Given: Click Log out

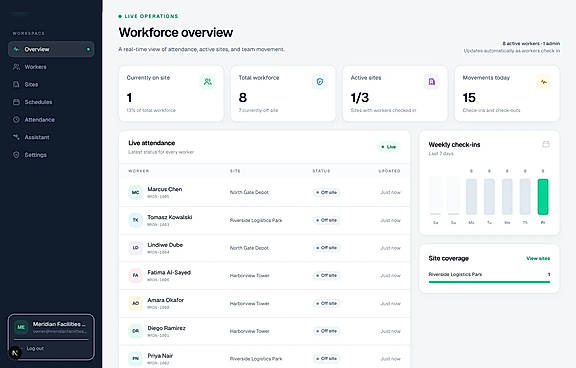Looking at the screenshot, I should coord(35,348).
